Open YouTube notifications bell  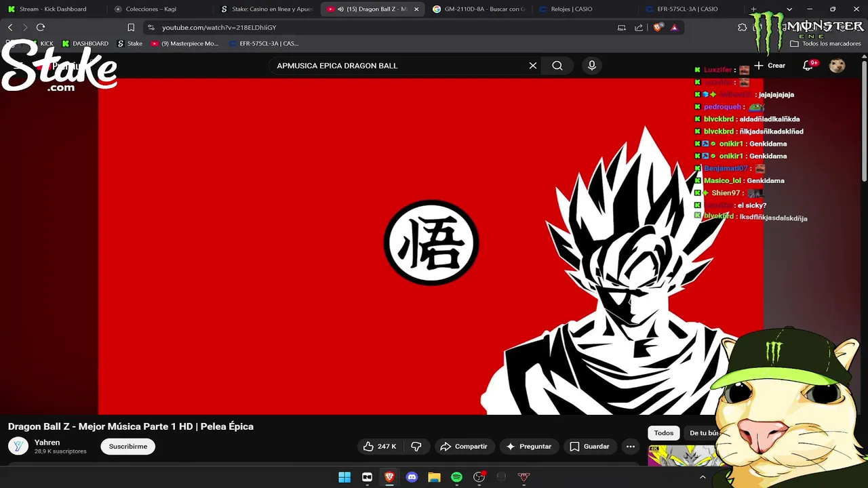(808, 66)
